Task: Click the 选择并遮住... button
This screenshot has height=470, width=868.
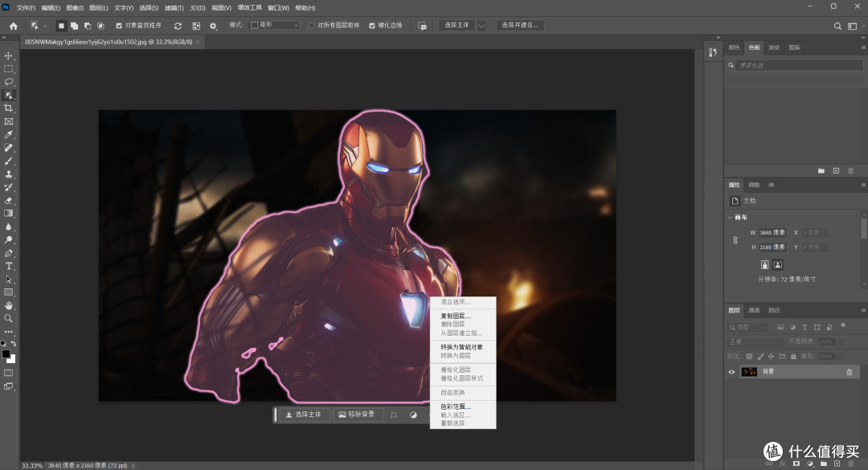Action: 520,26
